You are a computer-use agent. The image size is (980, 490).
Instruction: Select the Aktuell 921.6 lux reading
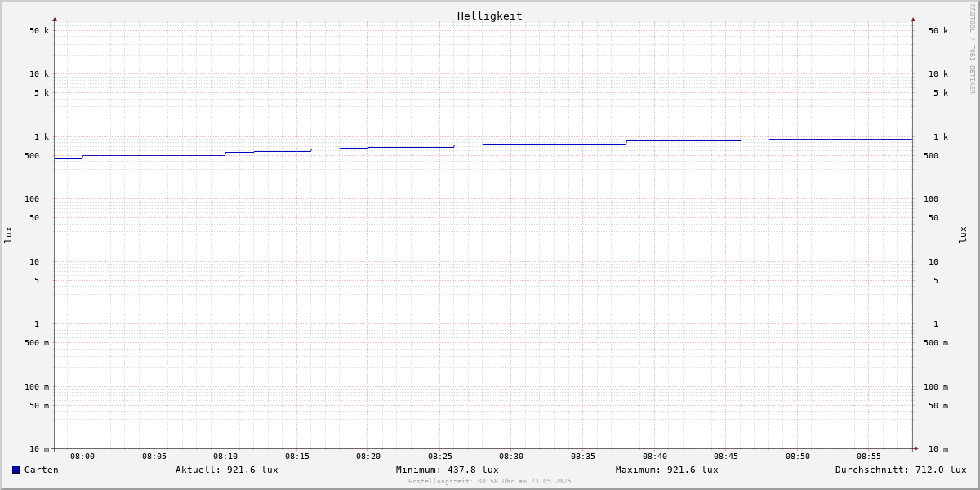coord(226,470)
